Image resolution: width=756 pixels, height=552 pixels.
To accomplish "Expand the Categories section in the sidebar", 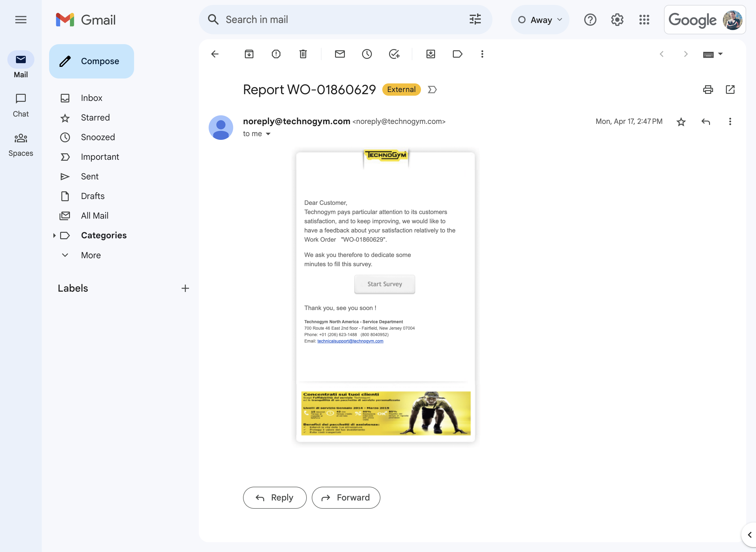I will [x=54, y=236].
